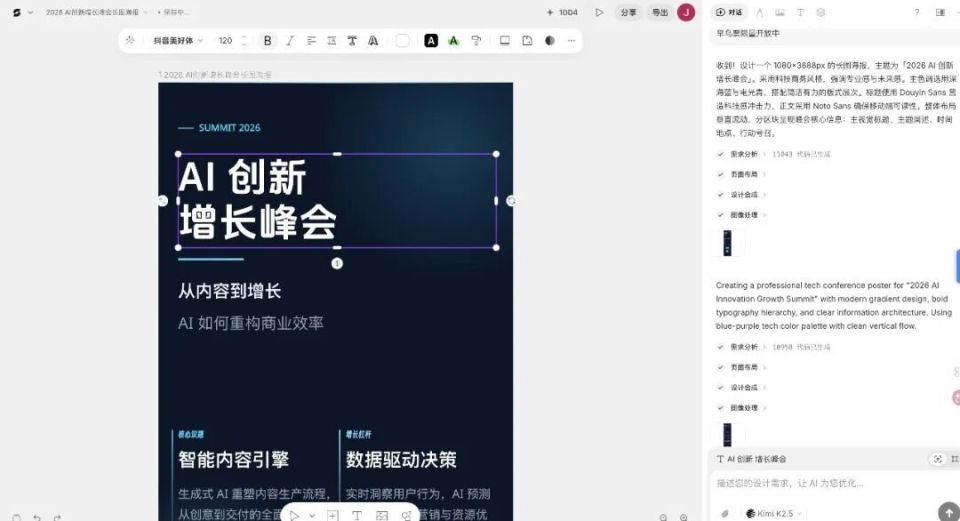Expand the dropdown beside the app logo

click(30, 12)
